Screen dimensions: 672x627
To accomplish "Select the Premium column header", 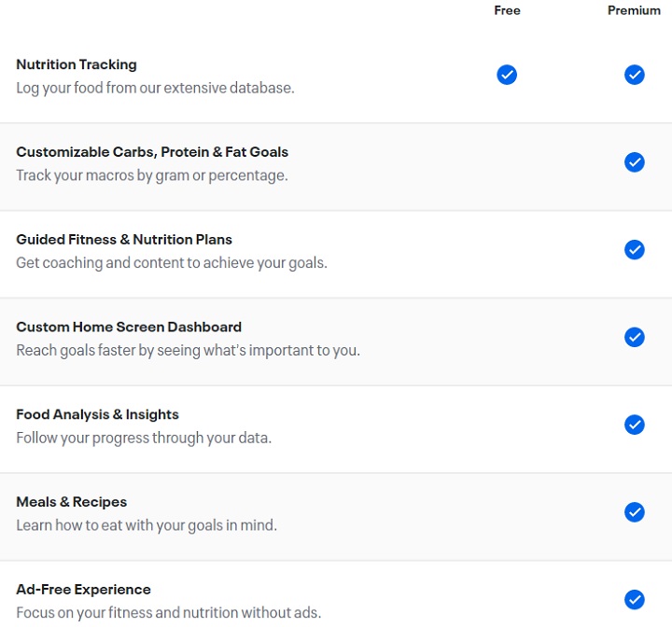I will (634, 10).
